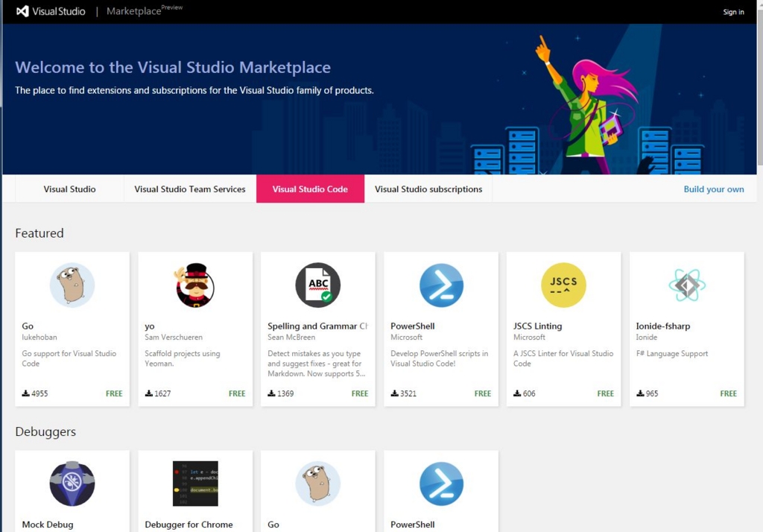Click publisher Microsoft under PowerShell
763x532 pixels.
(x=406, y=338)
